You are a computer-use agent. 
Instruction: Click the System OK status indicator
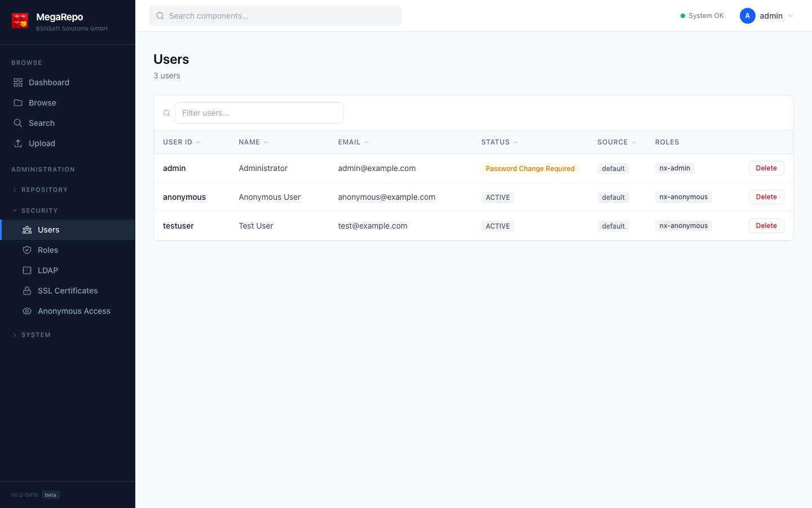tap(702, 15)
